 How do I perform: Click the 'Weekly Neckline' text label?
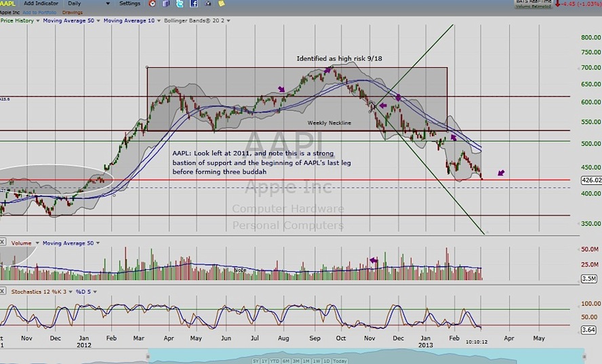pyautogui.click(x=329, y=123)
